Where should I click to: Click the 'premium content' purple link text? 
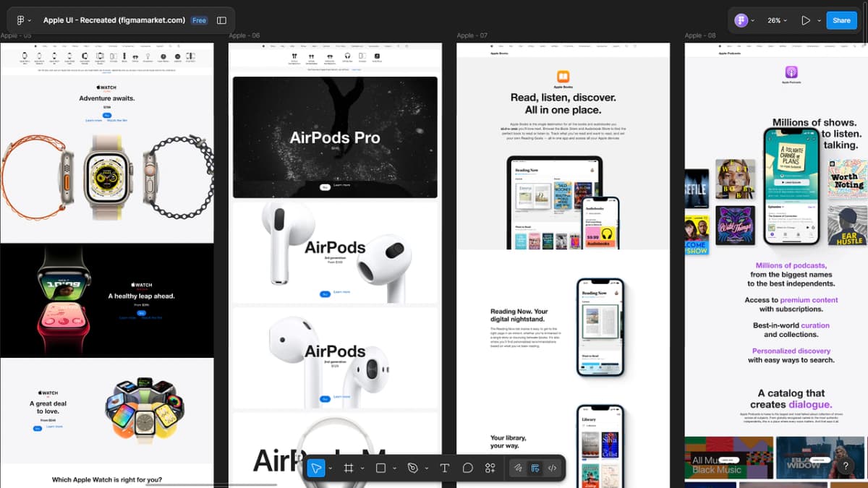tap(809, 299)
